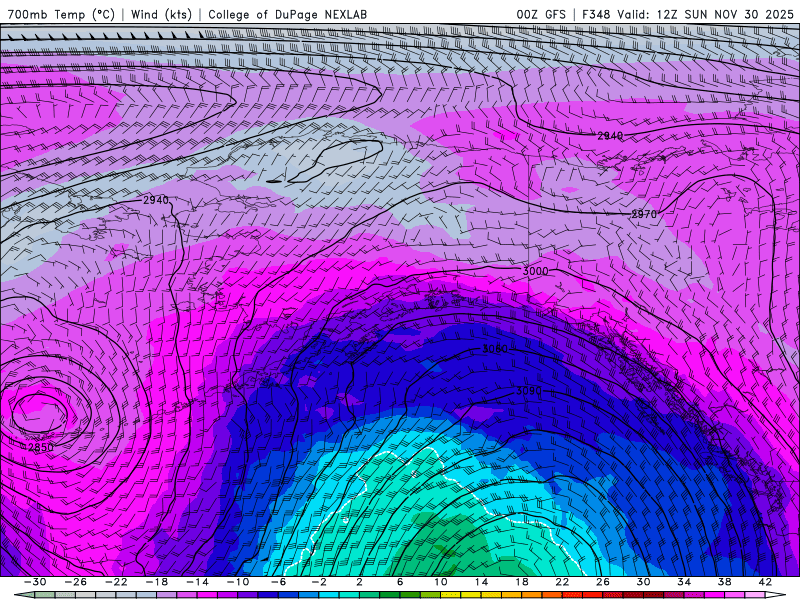The image size is (800, 600).
Task: Click the 3000 height contour label
Action: [x=536, y=271]
